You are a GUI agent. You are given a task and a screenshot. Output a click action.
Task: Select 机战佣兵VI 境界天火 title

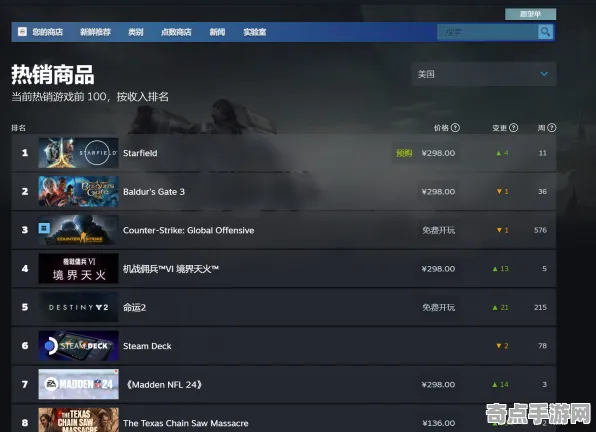pos(171,269)
